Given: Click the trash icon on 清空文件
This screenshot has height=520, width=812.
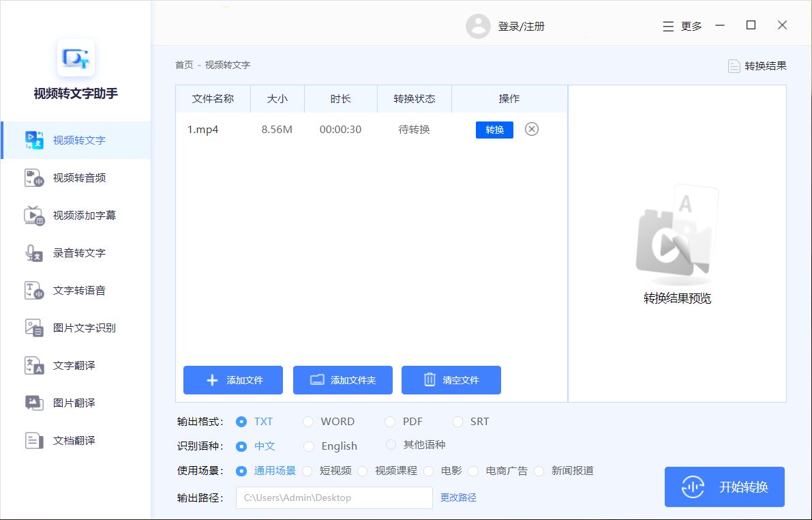Looking at the screenshot, I should (x=430, y=379).
